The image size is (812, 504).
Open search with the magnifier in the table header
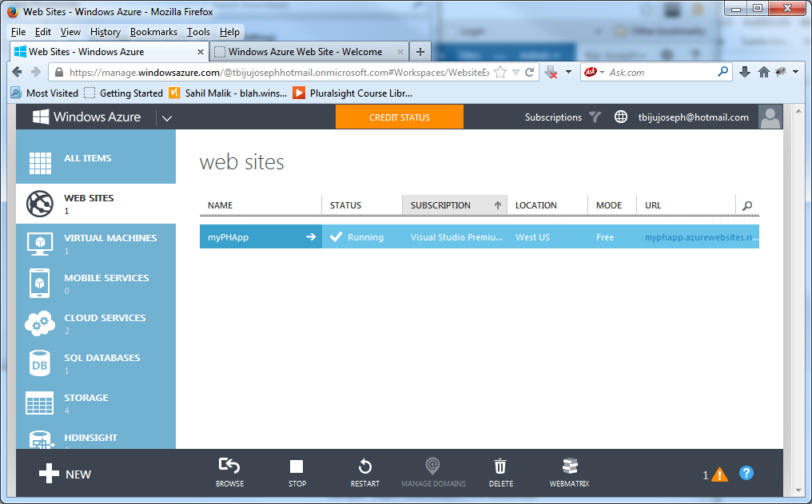click(x=747, y=205)
